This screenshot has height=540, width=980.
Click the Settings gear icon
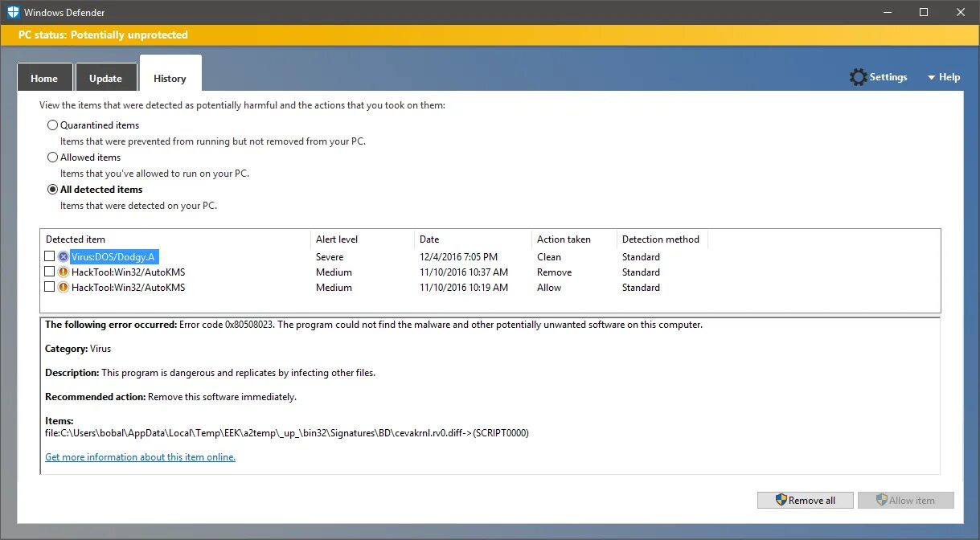(x=858, y=77)
